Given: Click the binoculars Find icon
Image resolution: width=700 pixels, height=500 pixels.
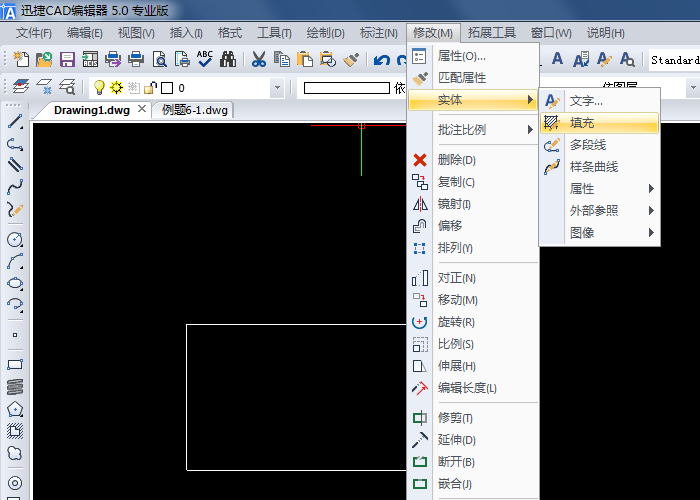Looking at the screenshot, I should click(x=228, y=59).
